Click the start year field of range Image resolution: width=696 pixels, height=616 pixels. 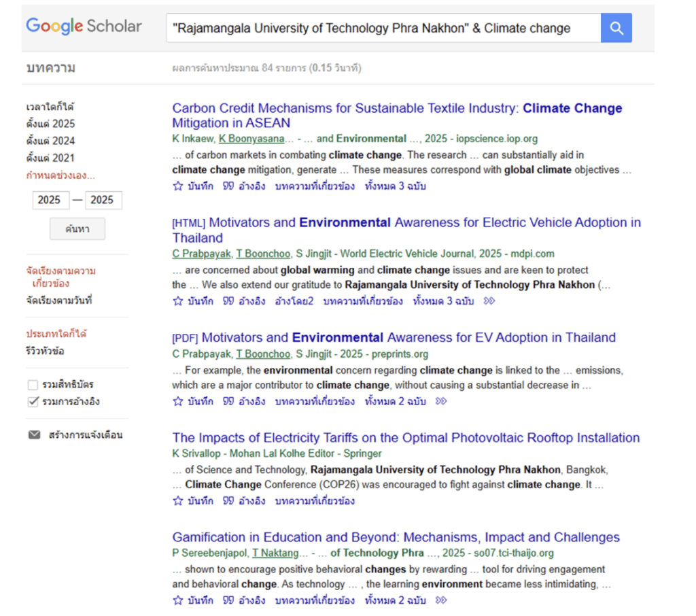[49, 200]
